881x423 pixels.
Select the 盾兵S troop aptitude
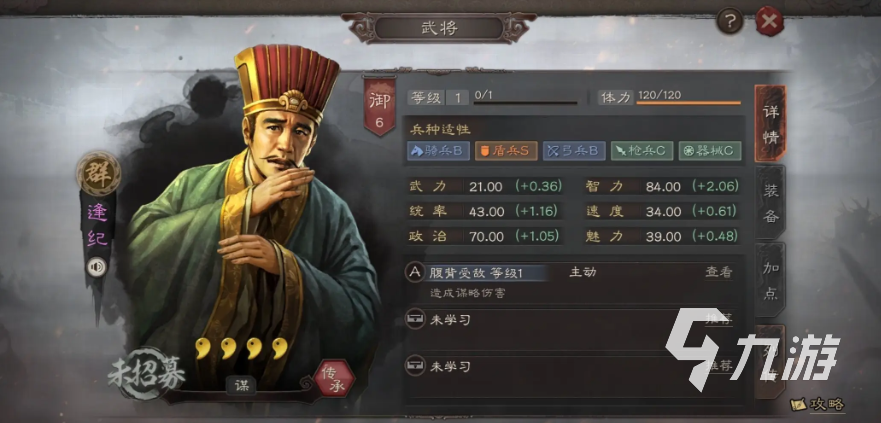coord(506,151)
